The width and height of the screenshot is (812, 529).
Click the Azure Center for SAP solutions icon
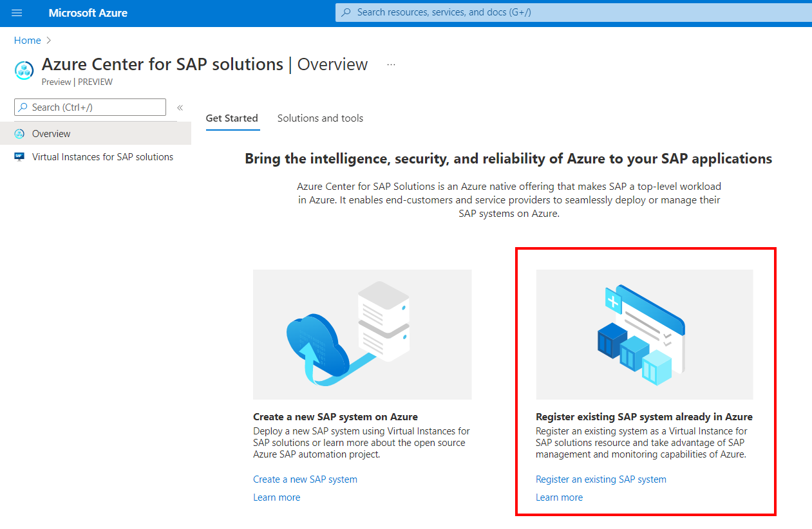click(24, 70)
